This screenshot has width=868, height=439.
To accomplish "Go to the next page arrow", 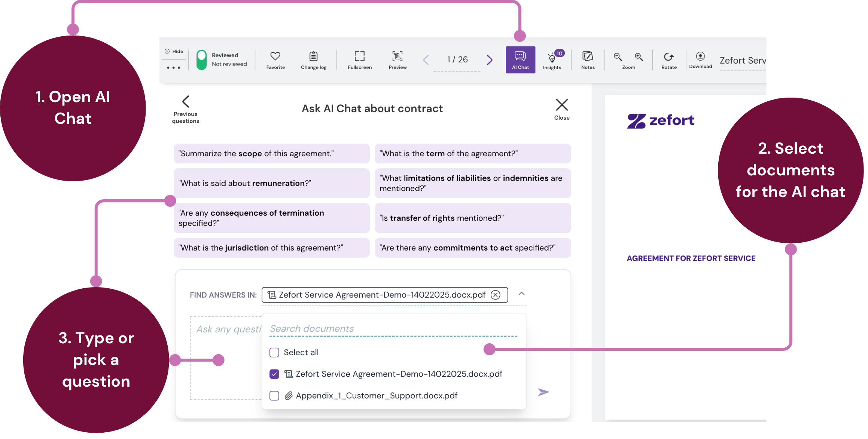I will tap(489, 60).
